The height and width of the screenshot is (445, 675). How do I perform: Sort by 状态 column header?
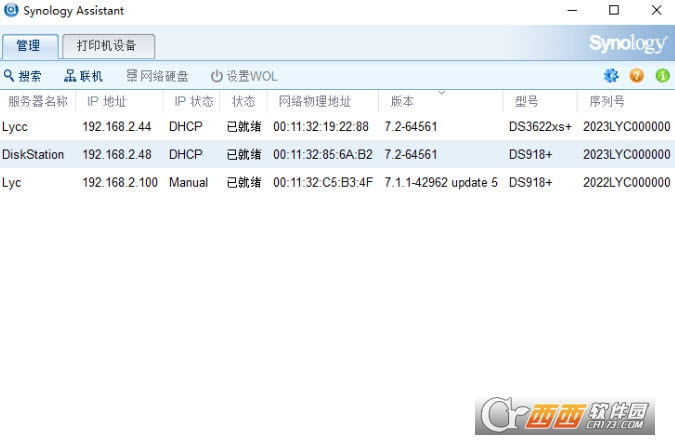pos(244,102)
